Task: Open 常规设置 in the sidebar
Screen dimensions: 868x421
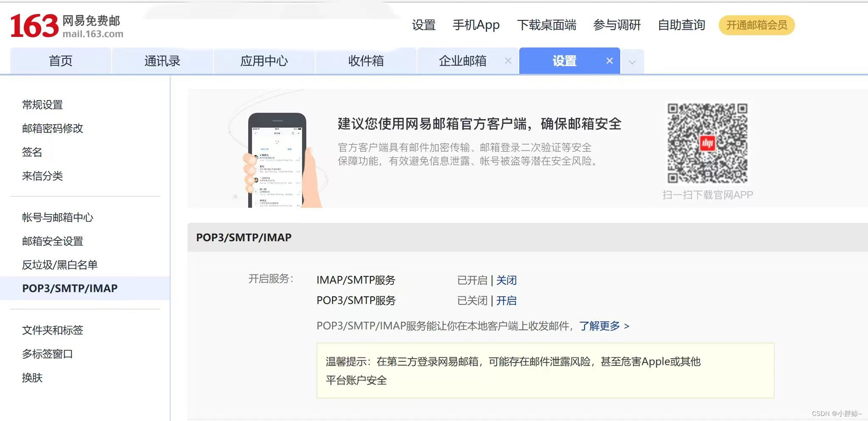Action: (42, 105)
